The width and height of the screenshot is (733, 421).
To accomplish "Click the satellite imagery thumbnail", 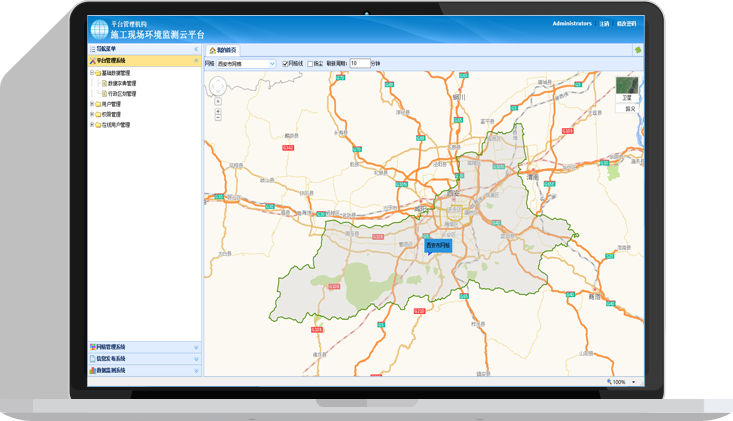I will tap(627, 86).
